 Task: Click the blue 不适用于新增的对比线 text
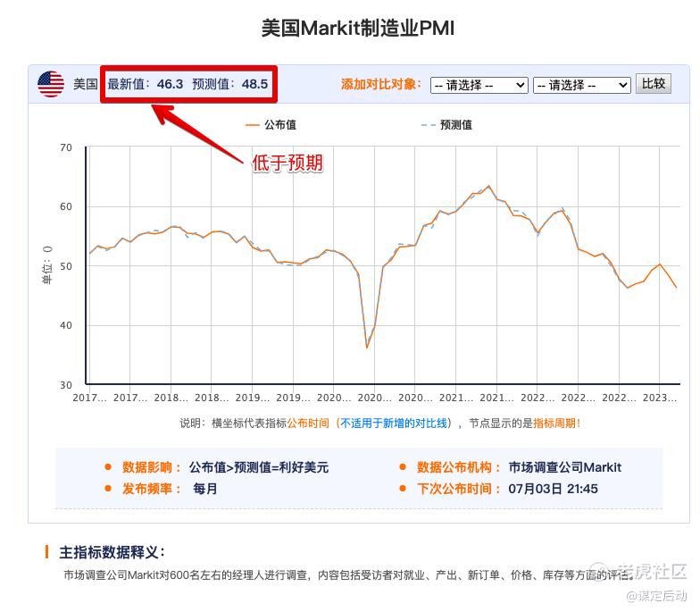[x=393, y=423]
